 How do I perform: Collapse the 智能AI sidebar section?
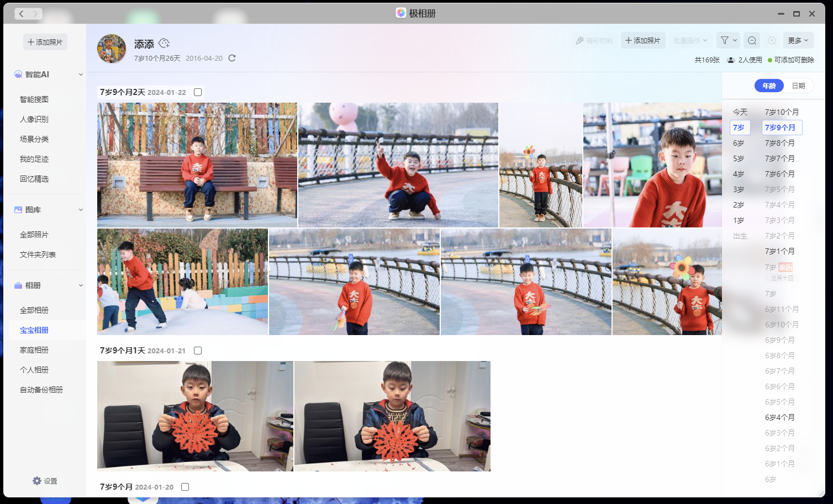(x=81, y=74)
